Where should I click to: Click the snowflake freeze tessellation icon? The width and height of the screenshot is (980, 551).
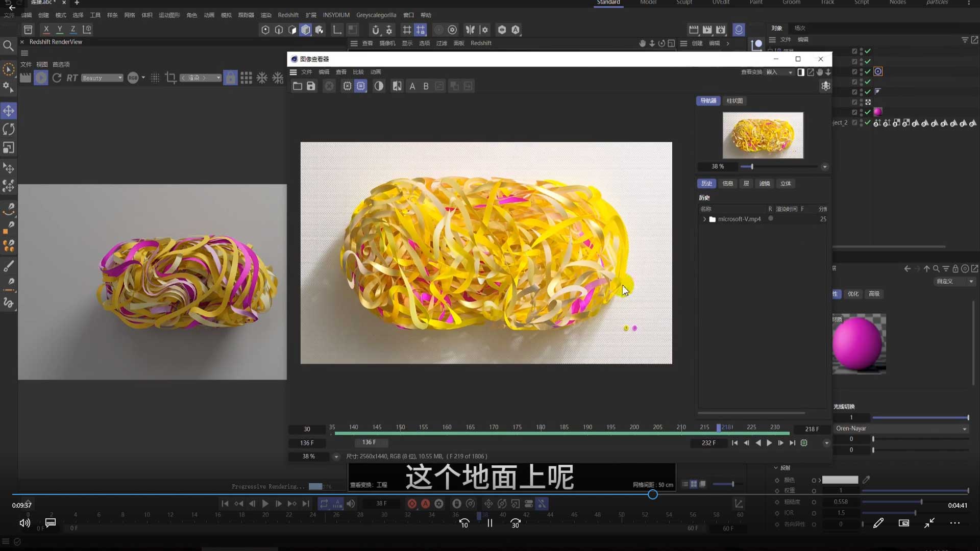262,78
